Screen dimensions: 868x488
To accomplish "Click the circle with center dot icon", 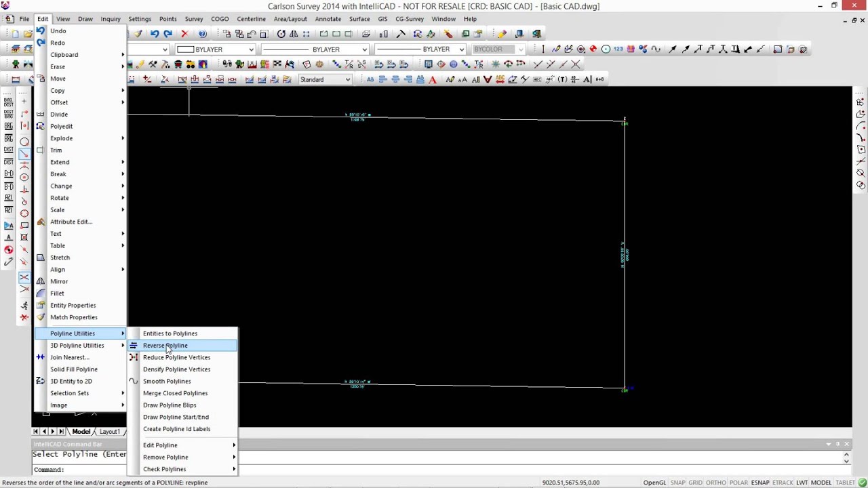I will click(606, 49).
